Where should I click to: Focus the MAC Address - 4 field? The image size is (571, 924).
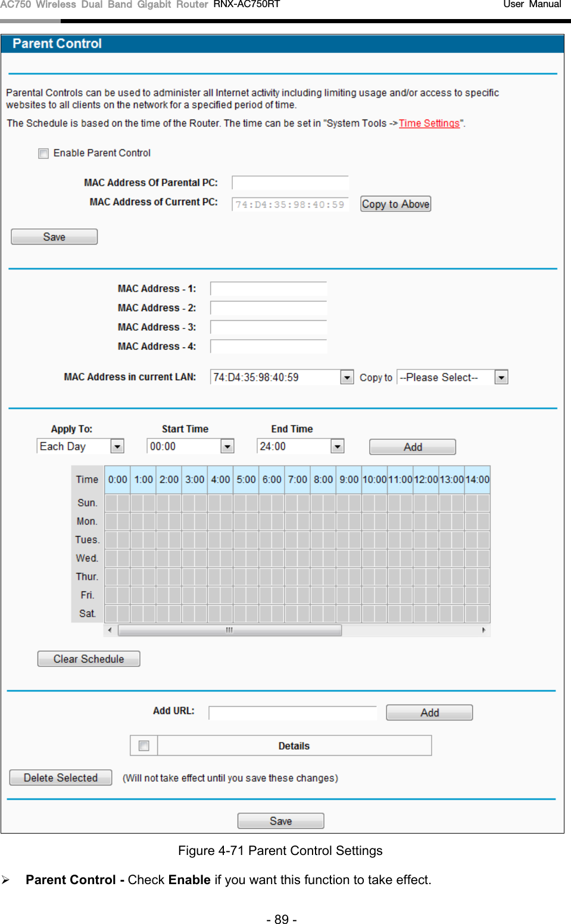point(269,346)
